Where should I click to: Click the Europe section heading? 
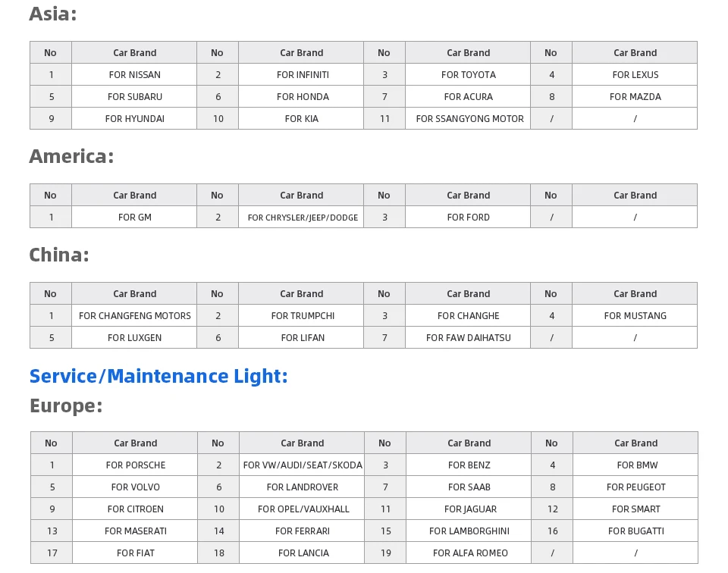(66, 406)
